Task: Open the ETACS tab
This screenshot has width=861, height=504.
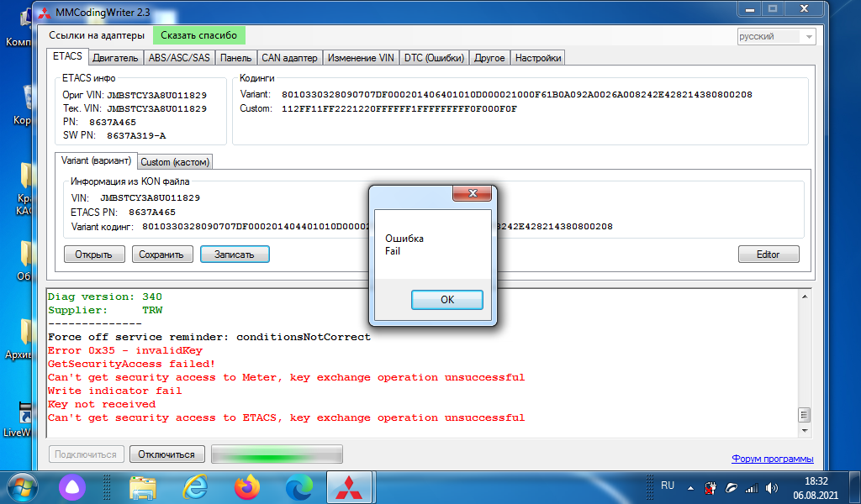Action: point(67,56)
